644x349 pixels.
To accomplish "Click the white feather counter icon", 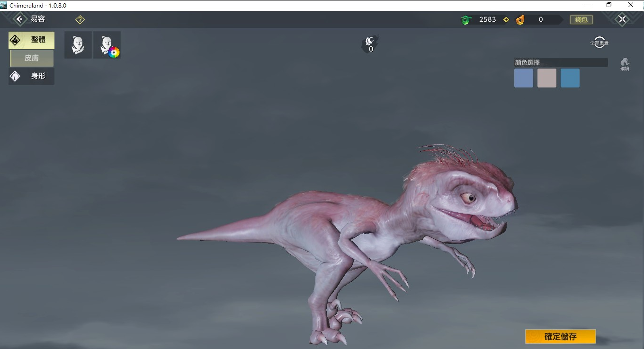I will (x=370, y=44).
